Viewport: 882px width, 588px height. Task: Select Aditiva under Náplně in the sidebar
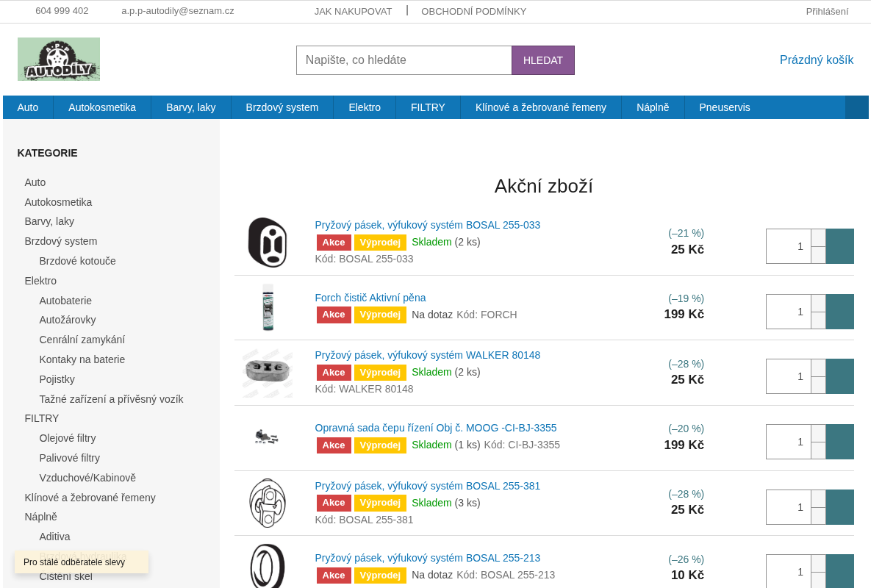pos(55,537)
